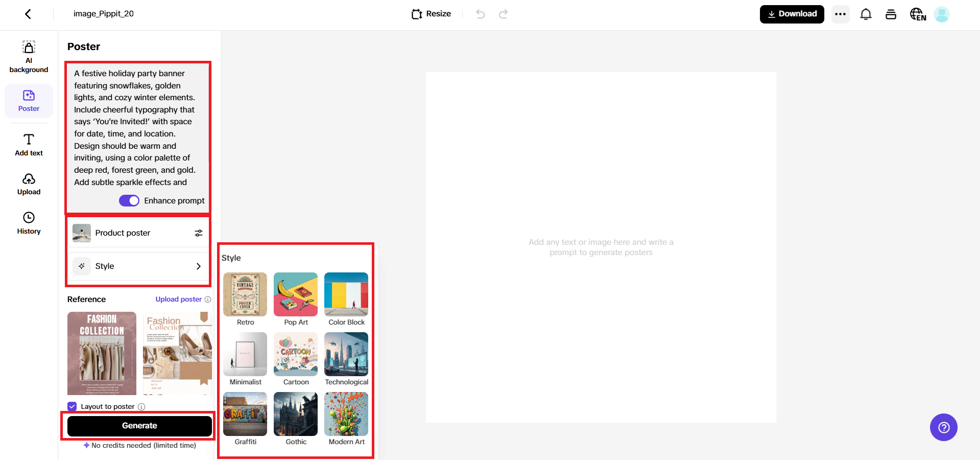Click the Download button
This screenshot has width=980, height=460.
click(x=792, y=14)
